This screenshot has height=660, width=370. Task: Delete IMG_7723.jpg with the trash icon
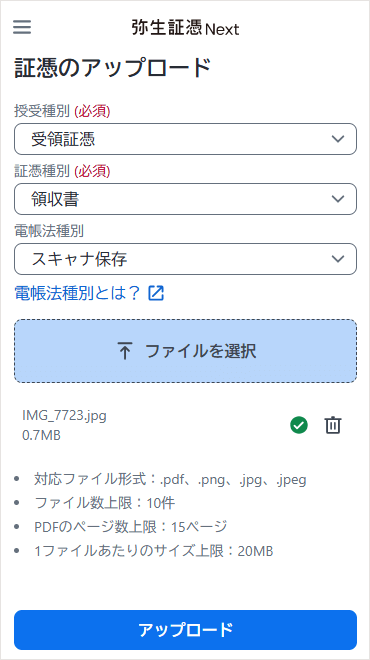[x=333, y=425]
